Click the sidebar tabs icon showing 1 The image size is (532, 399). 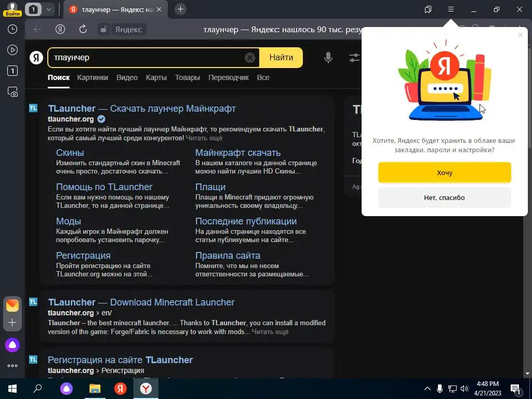(12, 71)
